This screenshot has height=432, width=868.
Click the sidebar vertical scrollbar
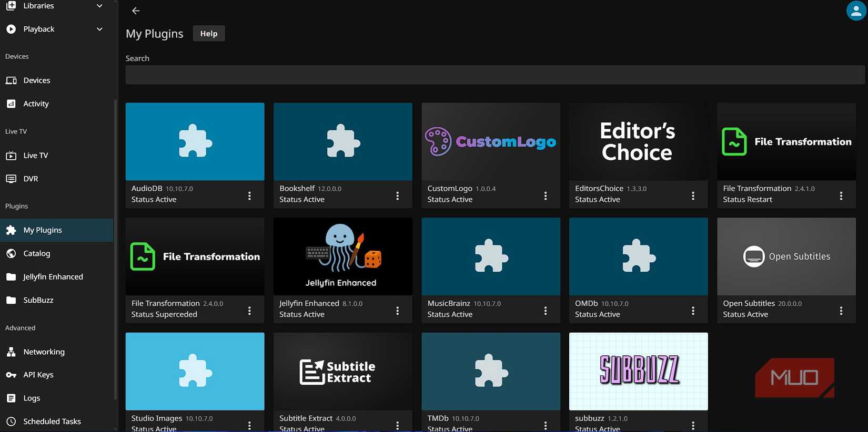[115, 250]
